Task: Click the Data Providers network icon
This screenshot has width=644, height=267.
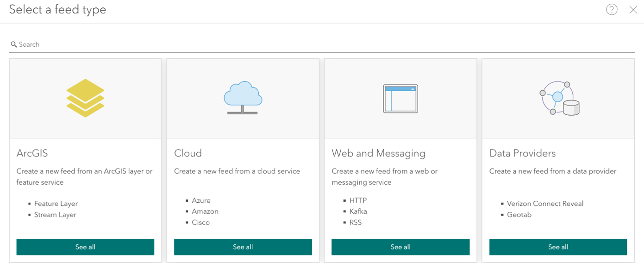Action: tap(560, 99)
